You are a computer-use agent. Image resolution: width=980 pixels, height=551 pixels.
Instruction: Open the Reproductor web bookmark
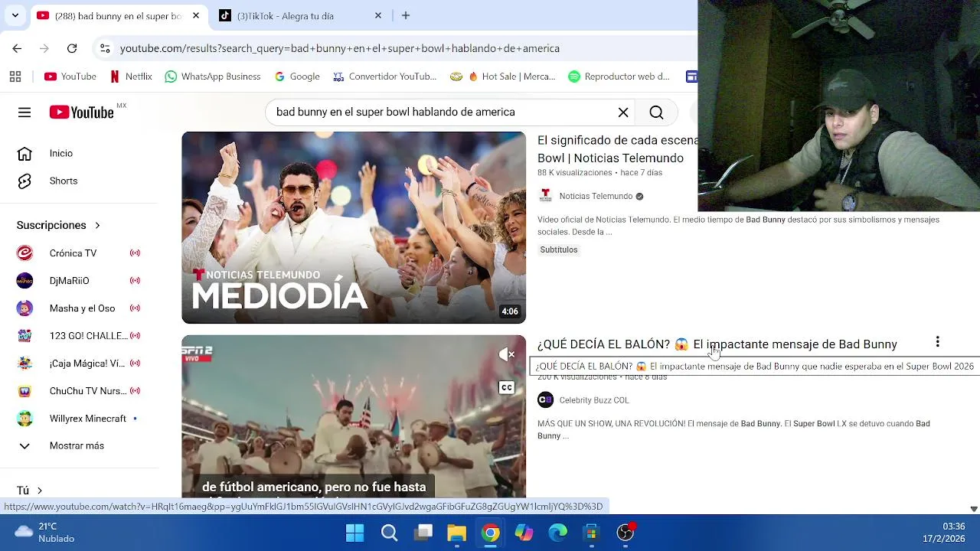point(619,77)
